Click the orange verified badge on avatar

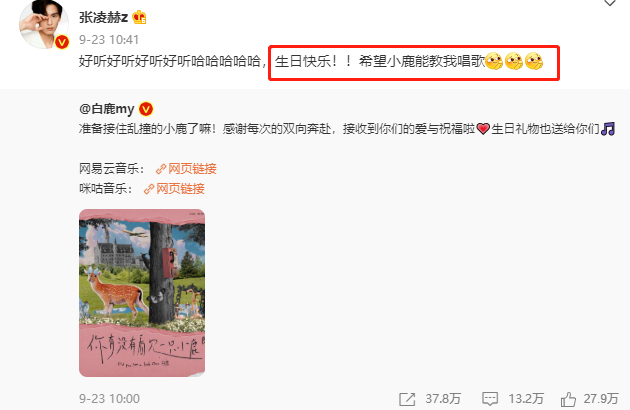(x=62, y=42)
